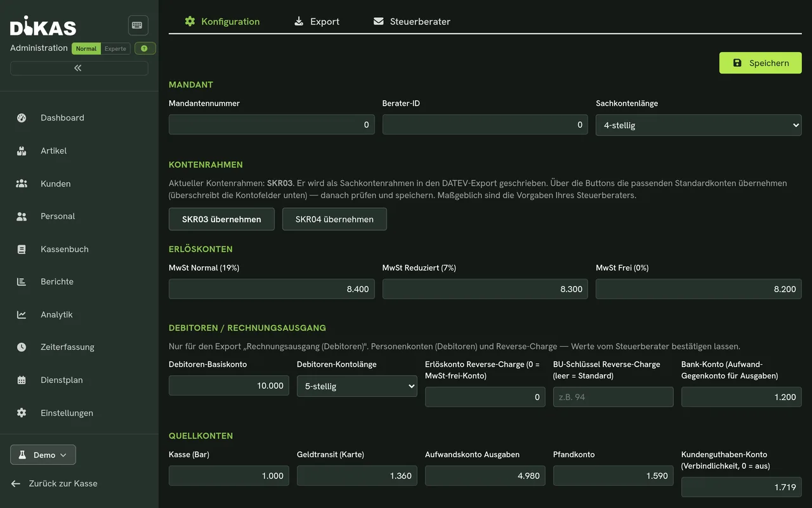Click SKR03 übernehmen button
This screenshot has width=812, height=508.
click(x=221, y=219)
